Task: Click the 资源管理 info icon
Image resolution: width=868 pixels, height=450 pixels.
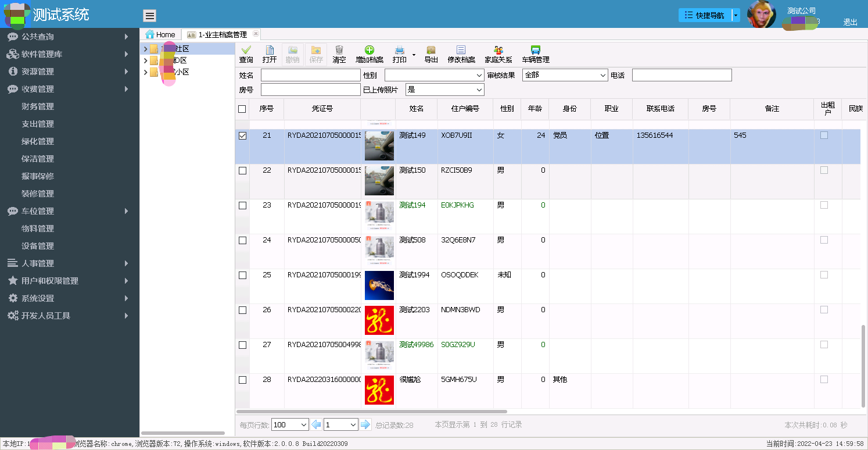Action: 13,72
